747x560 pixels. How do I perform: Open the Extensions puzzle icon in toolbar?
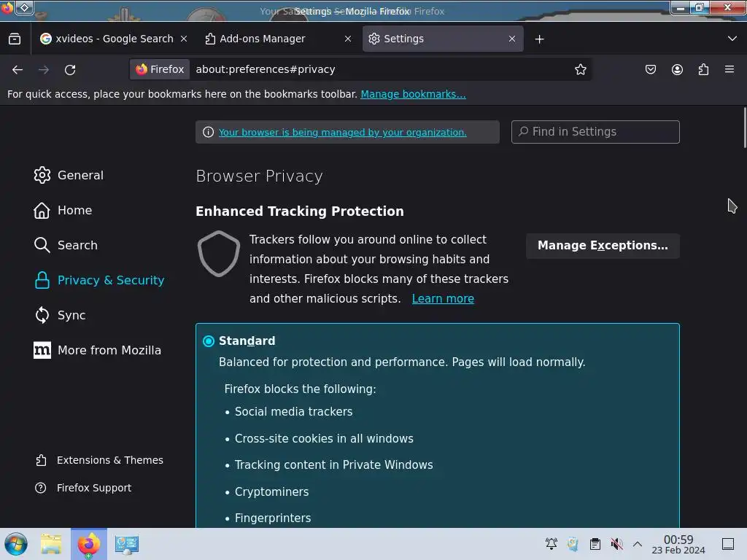click(x=703, y=69)
